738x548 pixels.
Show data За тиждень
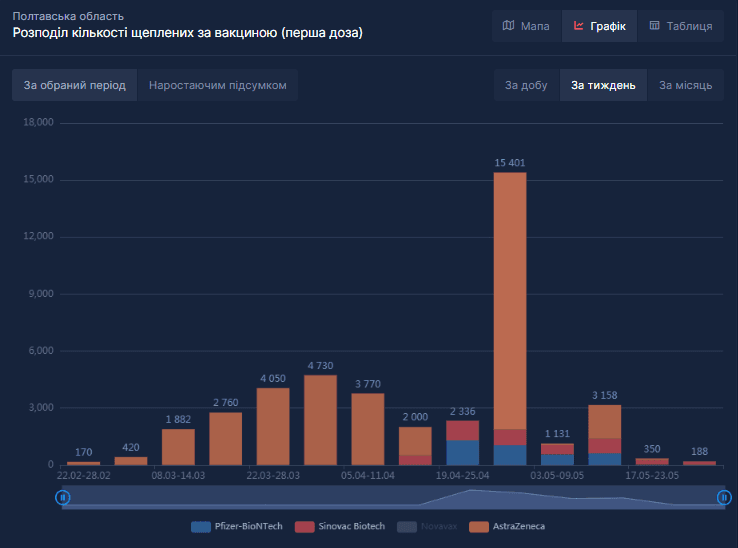point(603,85)
